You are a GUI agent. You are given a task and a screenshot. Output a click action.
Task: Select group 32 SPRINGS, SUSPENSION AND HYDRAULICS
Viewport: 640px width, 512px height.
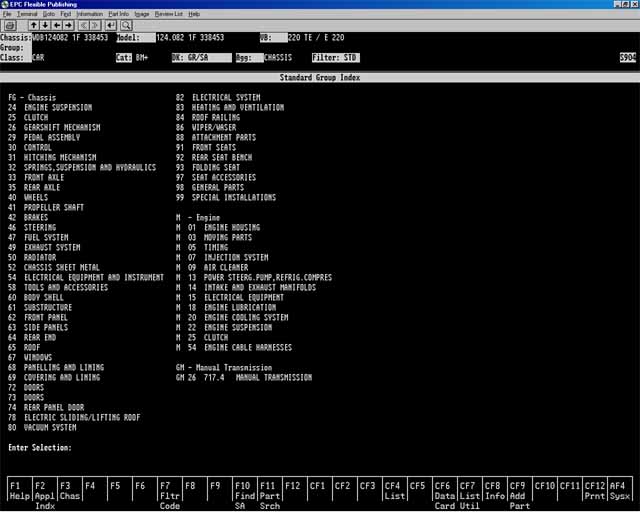(x=82, y=167)
